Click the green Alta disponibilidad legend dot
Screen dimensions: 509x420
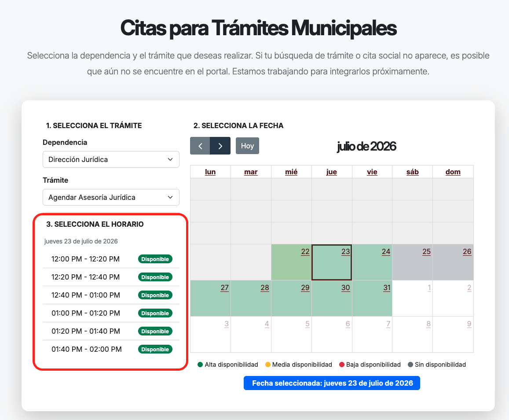[x=200, y=365]
